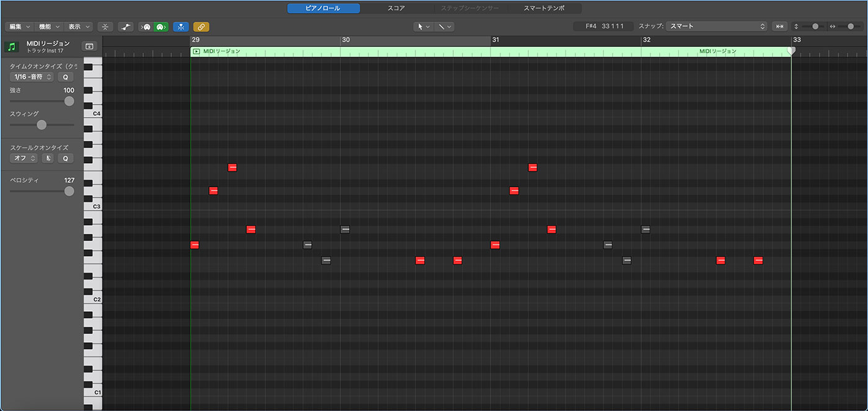Click the scale quantize Q button

[66, 158]
